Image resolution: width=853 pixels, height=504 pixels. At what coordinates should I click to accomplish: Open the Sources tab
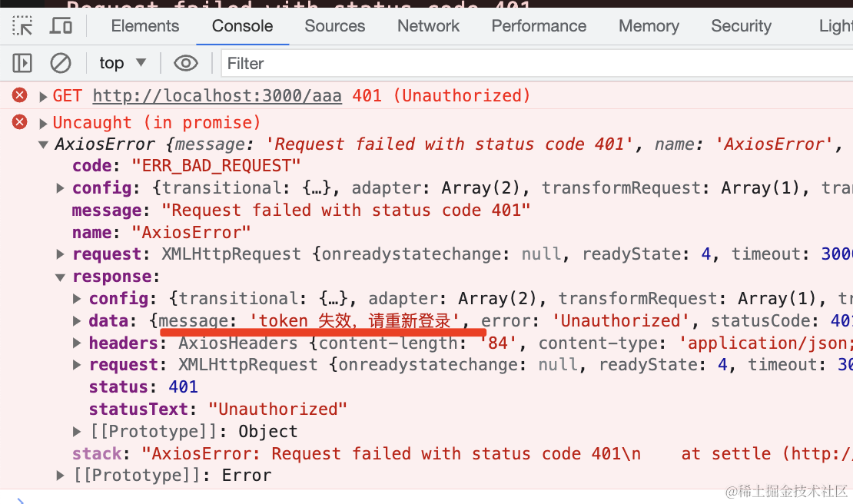tap(334, 25)
